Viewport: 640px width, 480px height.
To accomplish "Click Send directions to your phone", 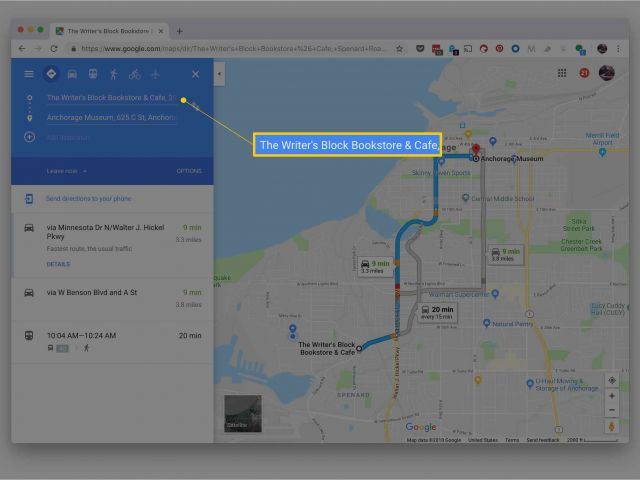I will point(89,199).
